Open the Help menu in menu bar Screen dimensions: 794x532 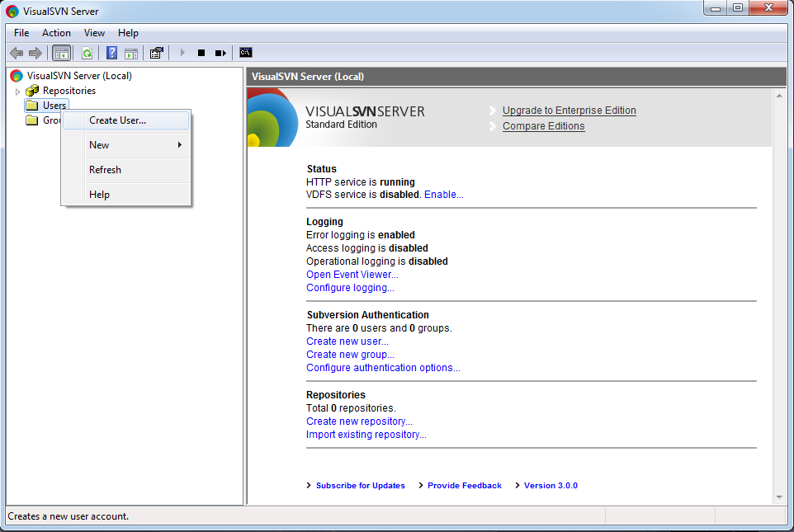tap(128, 33)
